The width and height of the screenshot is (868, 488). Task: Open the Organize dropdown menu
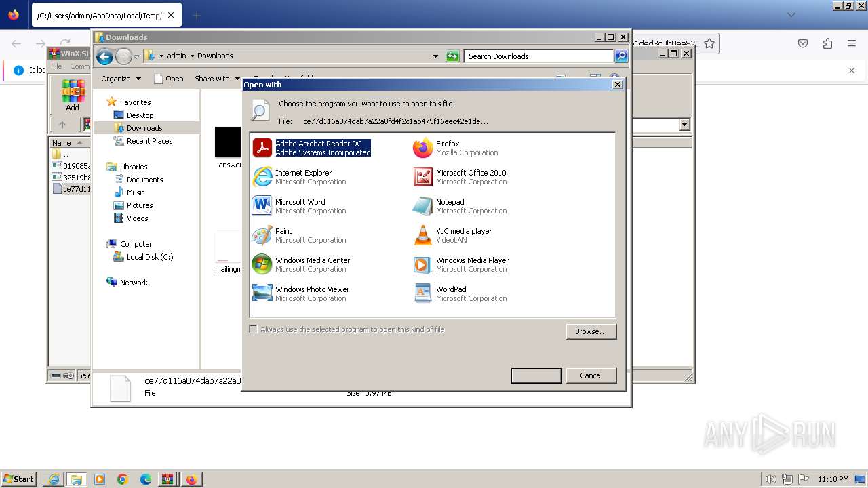point(121,79)
